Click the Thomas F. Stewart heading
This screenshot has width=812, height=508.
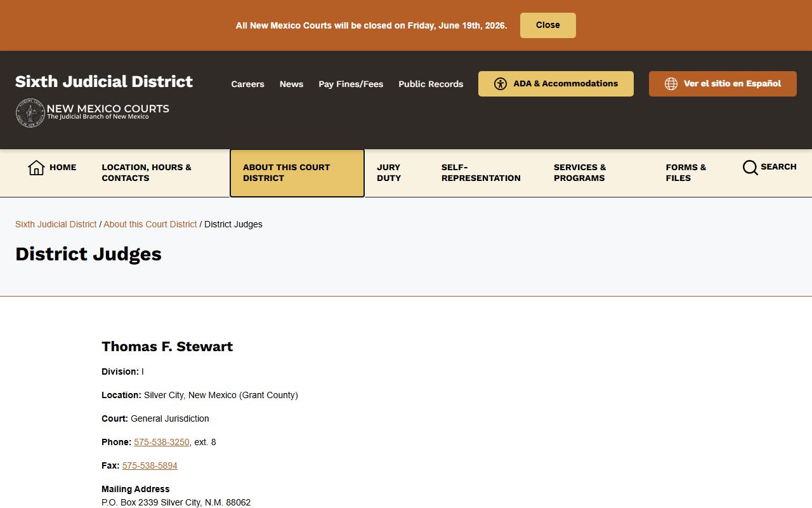(167, 346)
